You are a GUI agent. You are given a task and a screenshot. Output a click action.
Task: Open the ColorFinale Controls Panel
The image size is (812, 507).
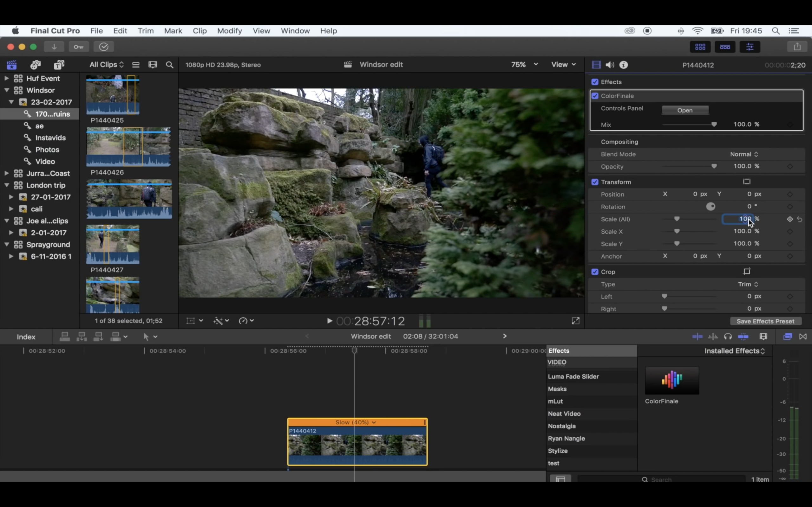point(685,110)
